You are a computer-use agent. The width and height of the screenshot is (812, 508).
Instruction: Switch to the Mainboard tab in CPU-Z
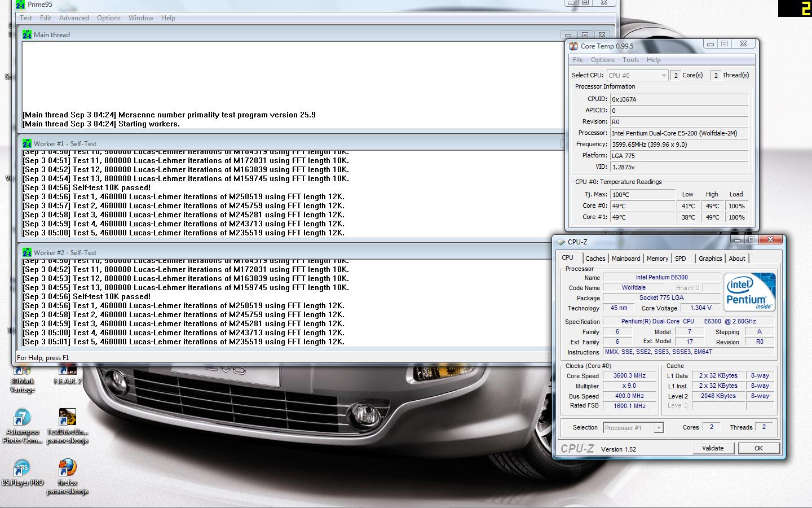point(626,259)
